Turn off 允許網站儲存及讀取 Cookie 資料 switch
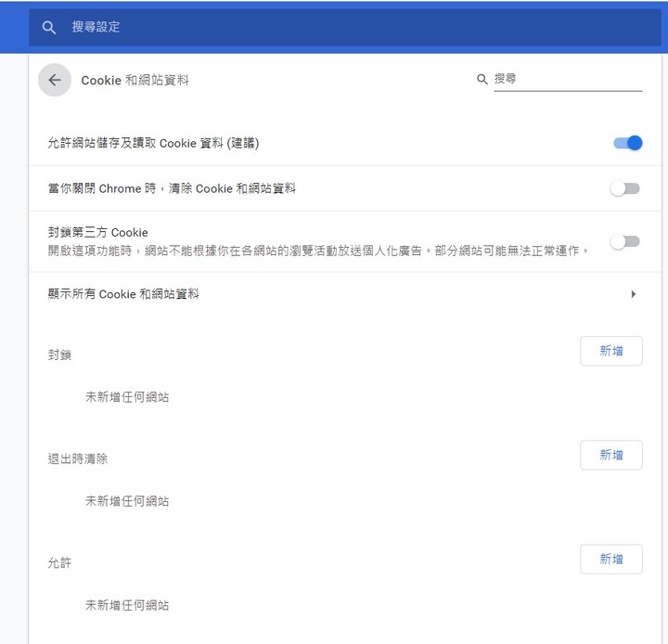This screenshot has height=644, width=668. click(627, 143)
